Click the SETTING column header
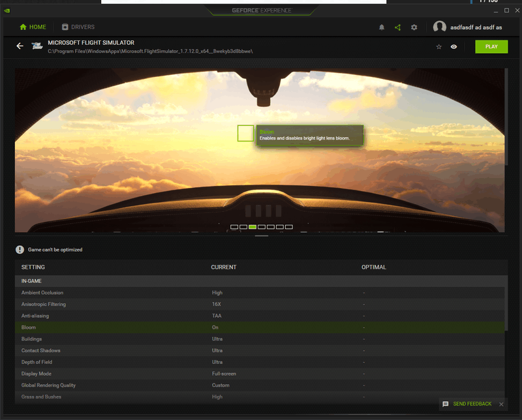522x420 pixels. (x=33, y=267)
